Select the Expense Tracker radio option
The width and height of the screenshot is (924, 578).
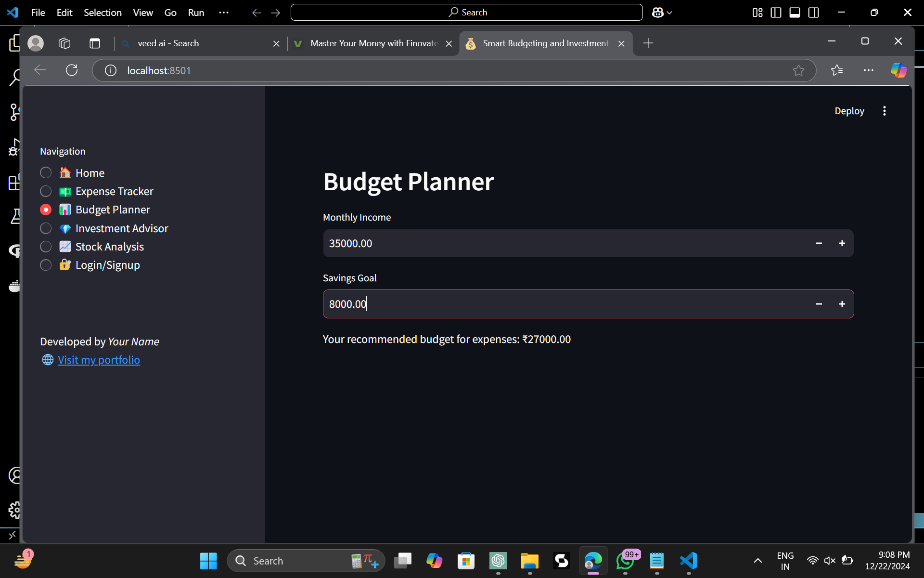tap(46, 191)
